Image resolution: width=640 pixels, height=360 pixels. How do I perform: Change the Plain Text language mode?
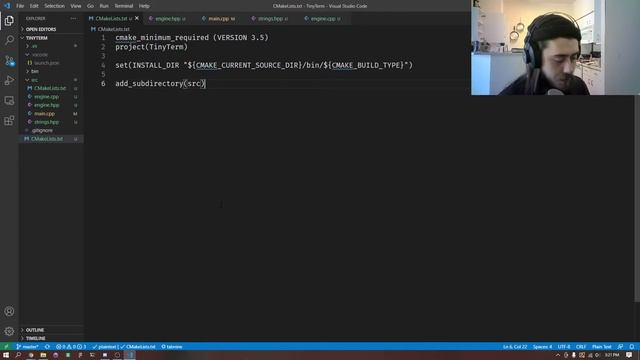click(x=602, y=347)
